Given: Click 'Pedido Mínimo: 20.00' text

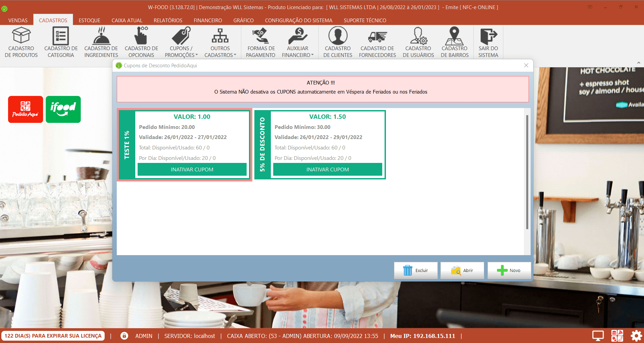Looking at the screenshot, I should (x=167, y=127).
